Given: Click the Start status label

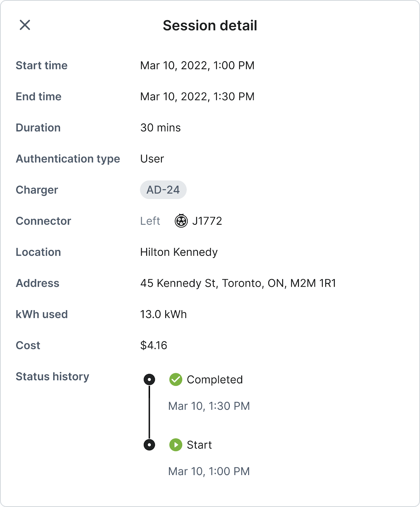Looking at the screenshot, I should point(199,445).
